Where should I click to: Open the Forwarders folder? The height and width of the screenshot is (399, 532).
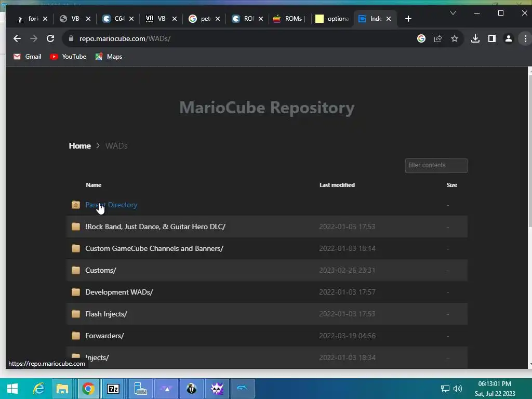104,336
